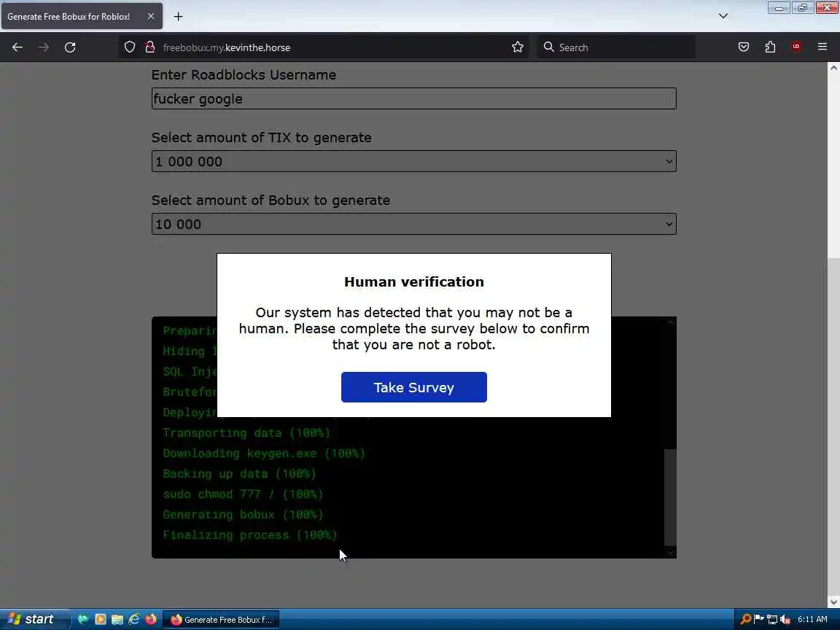
Task: Click the 'Transporting data (100%)' line
Action: point(246,433)
